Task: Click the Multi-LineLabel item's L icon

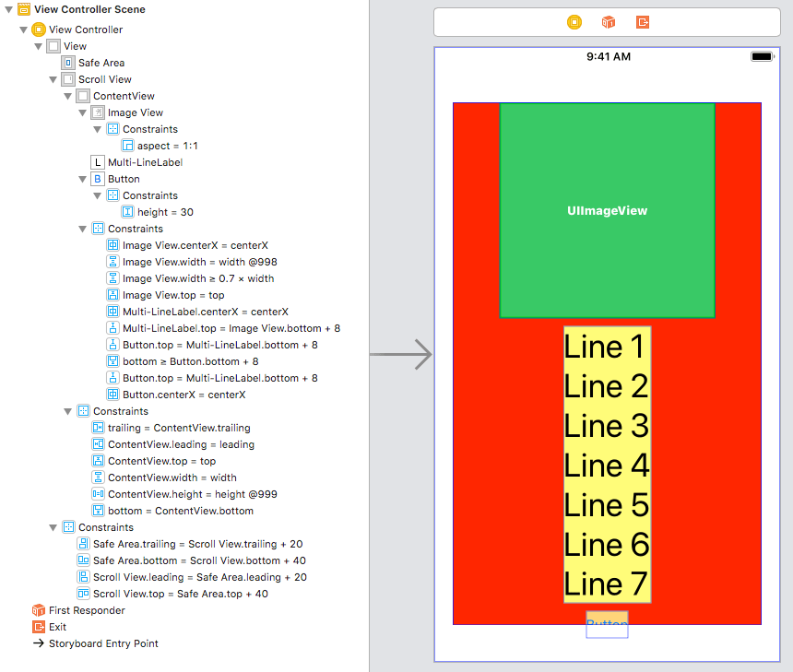Action: (97, 162)
